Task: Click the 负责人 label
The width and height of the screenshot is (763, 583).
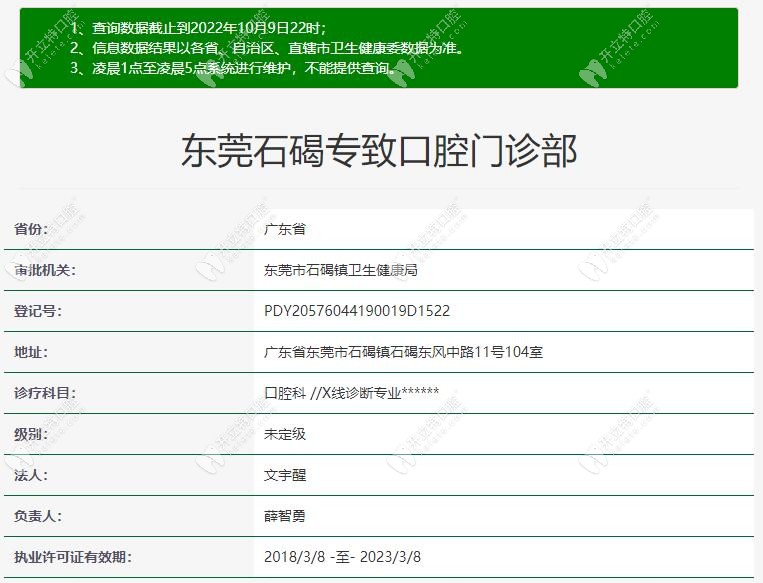Action: point(37,515)
